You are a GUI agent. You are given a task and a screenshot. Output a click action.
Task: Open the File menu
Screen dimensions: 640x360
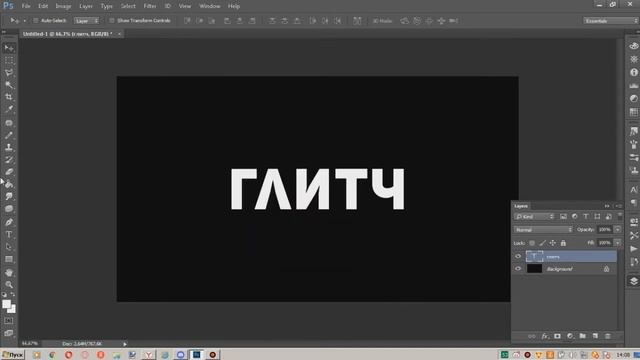click(26, 6)
